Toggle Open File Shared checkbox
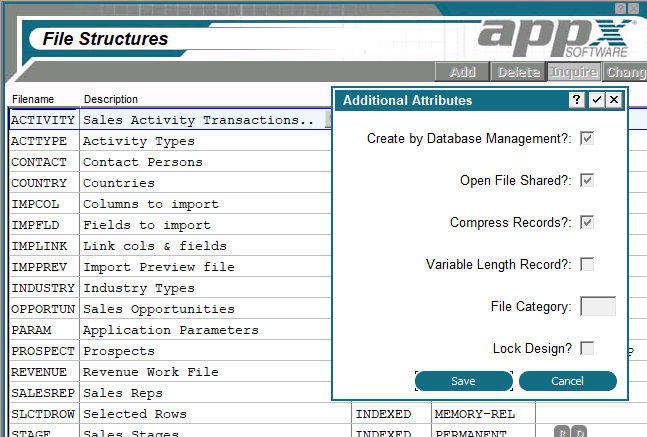The height and width of the screenshot is (437, 647). pyautogui.click(x=587, y=180)
